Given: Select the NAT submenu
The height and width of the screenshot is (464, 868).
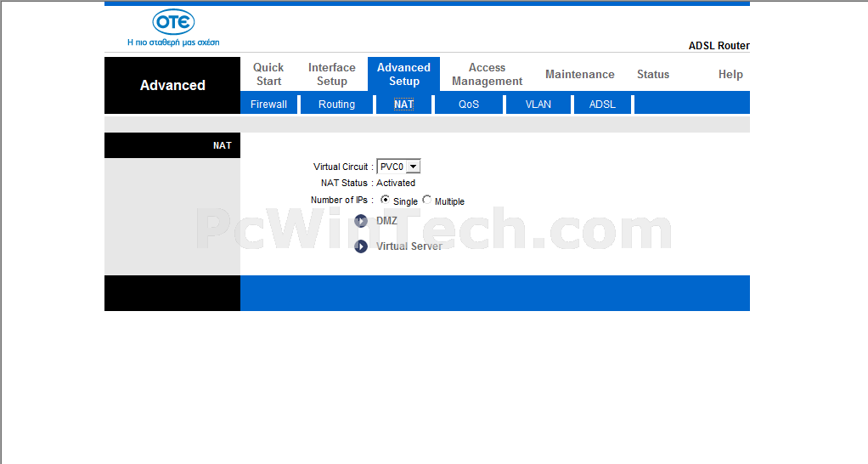Looking at the screenshot, I should coord(403,104).
